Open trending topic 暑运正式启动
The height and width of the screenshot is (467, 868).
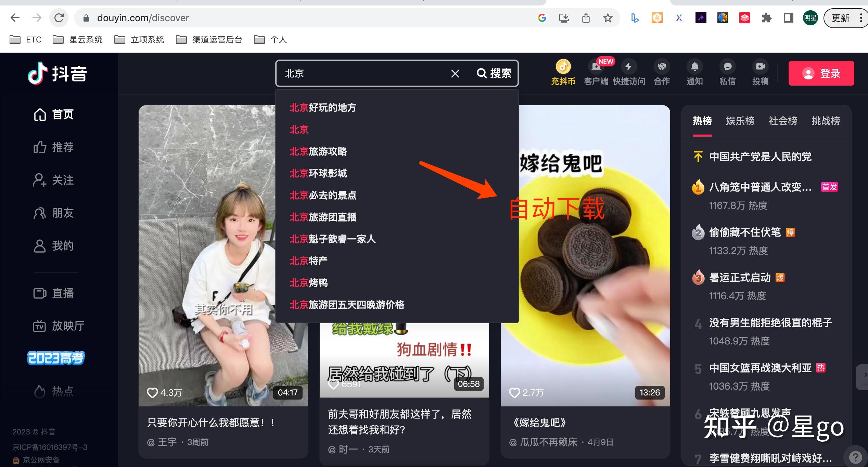(739, 277)
